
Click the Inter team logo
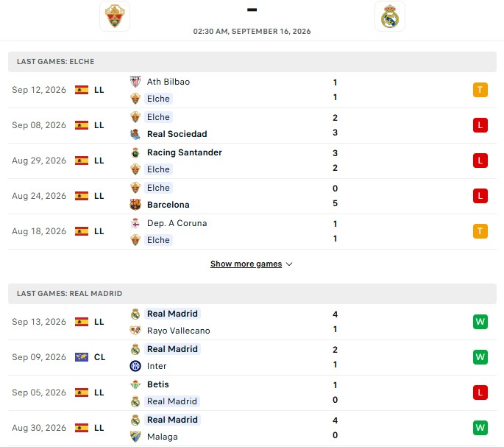[x=135, y=366]
